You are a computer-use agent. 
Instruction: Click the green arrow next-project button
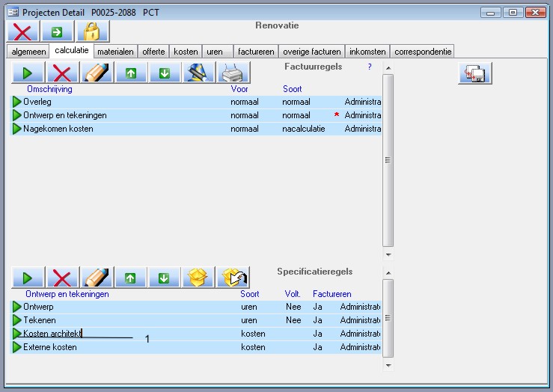coord(57,31)
